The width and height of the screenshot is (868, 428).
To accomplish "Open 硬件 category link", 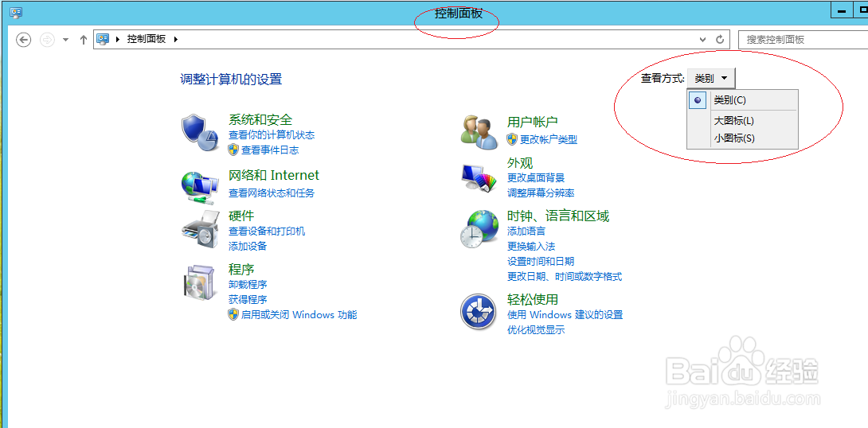I will 241,216.
